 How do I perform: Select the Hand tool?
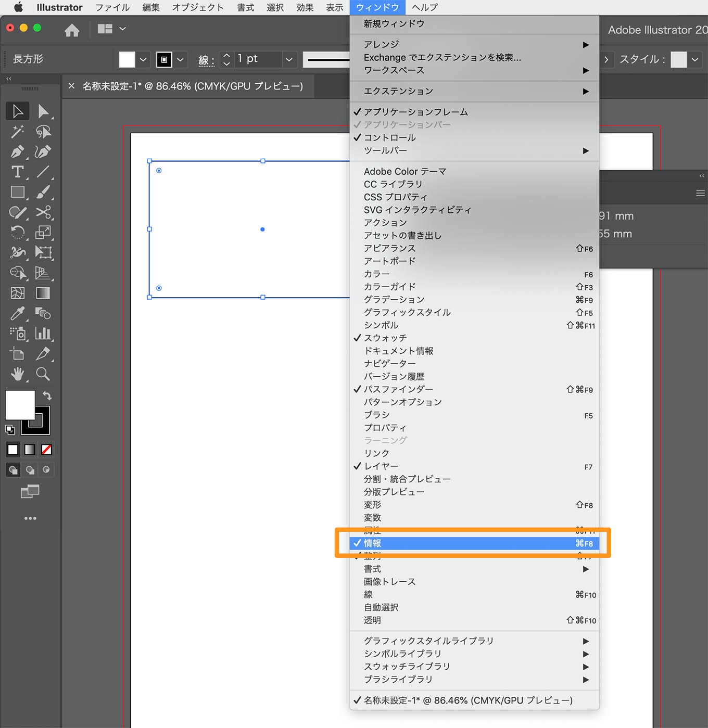tap(17, 374)
